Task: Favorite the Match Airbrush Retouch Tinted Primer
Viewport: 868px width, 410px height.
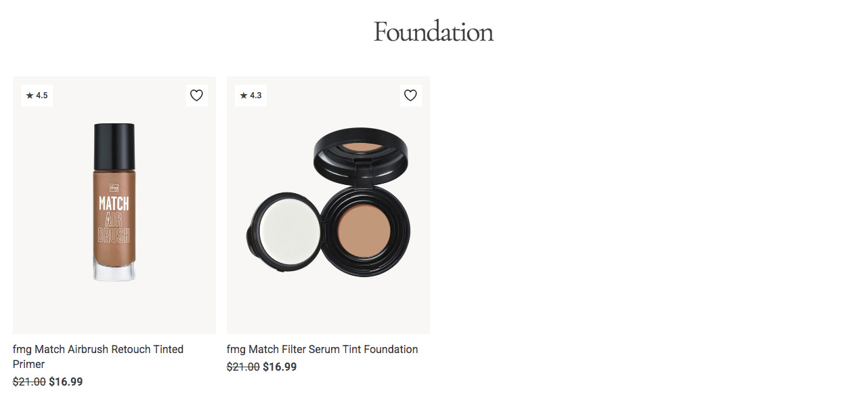Action: pyautogui.click(x=196, y=96)
